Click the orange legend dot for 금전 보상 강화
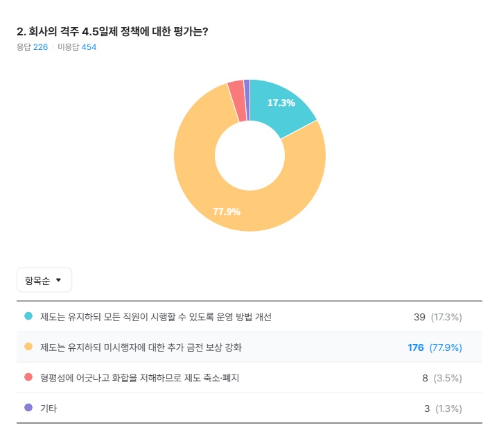Image resolution: width=499 pixels, height=448 pixels. click(x=28, y=347)
